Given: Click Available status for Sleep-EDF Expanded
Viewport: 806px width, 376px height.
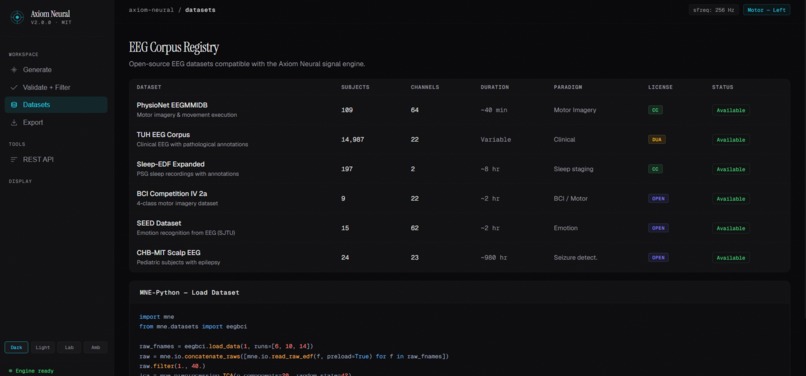Looking at the screenshot, I should click(730, 169).
